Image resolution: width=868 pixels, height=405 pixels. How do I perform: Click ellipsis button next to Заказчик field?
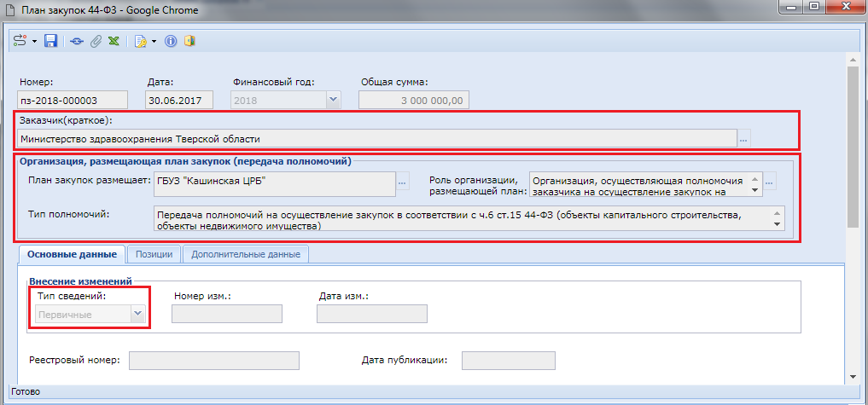click(x=743, y=138)
